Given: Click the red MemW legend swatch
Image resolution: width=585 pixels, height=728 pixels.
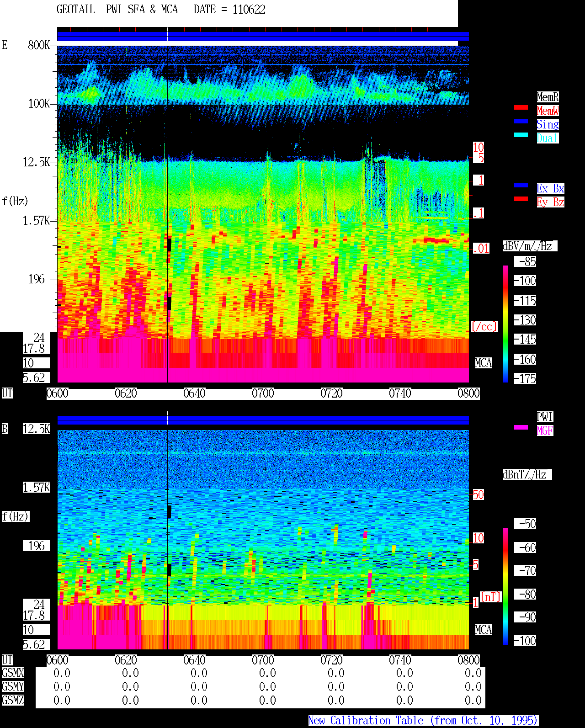Looking at the screenshot, I should 521,107.
